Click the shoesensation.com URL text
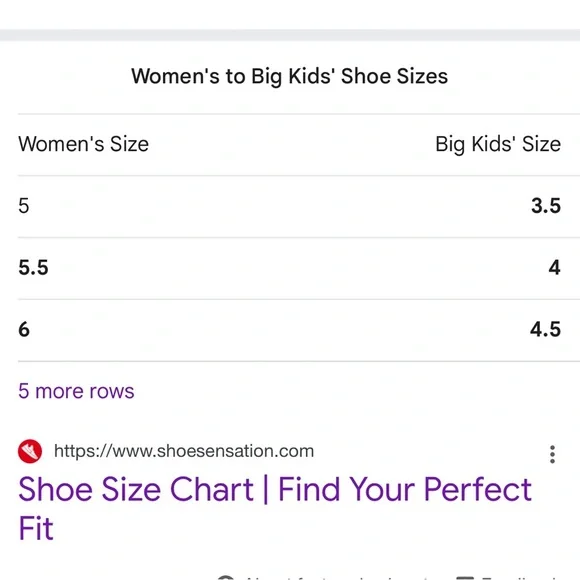The width and height of the screenshot is (580, 580). click(184, 451)
